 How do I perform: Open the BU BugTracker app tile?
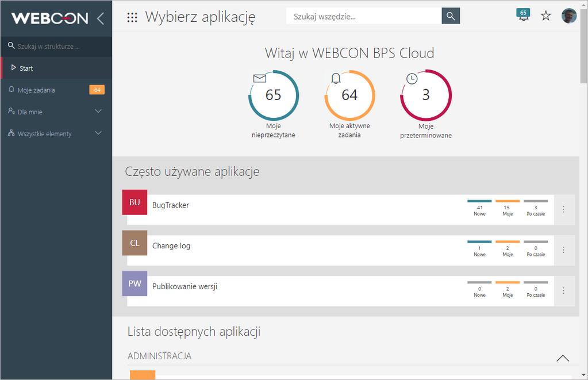point(134,202)
